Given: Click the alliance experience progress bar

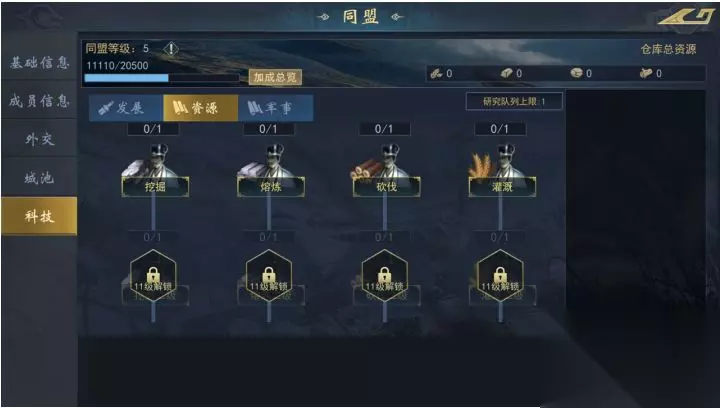Looking at the screenshot, I should tap(162, 78).
